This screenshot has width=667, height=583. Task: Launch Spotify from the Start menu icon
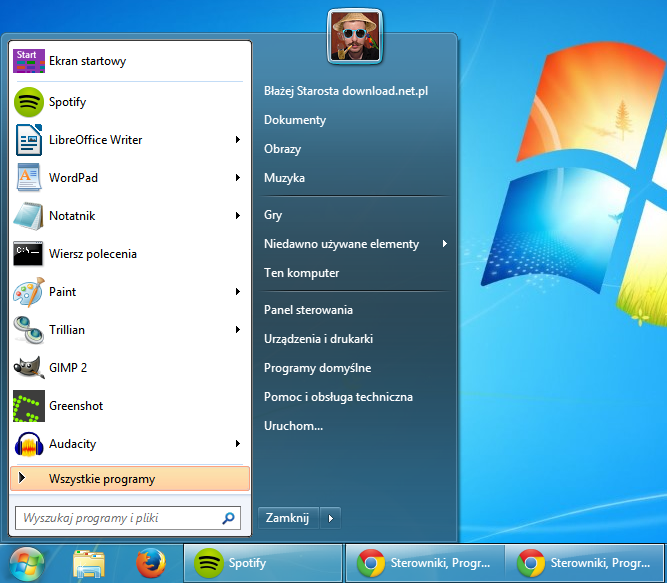click(29, 102)
